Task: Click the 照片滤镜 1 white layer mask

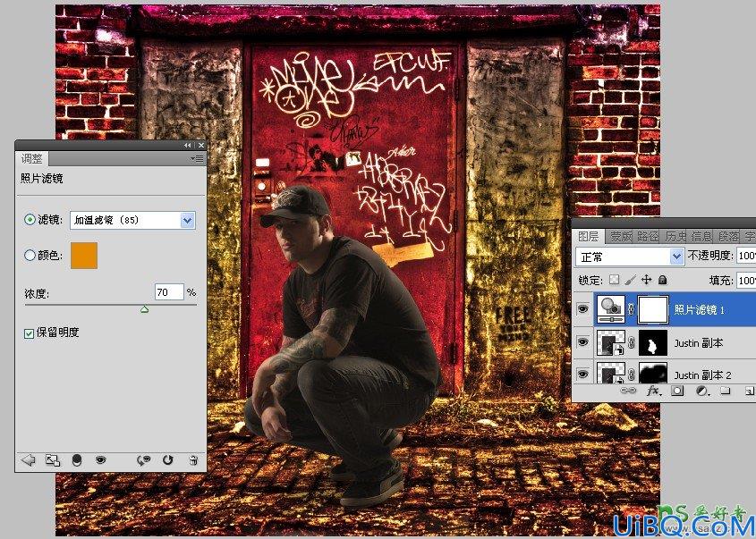Action: (653, 309)
